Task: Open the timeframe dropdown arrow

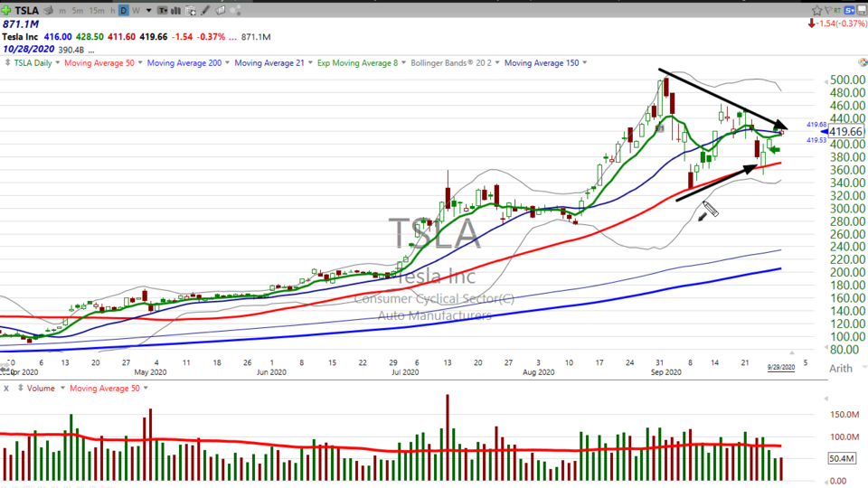Action: click(148, 11)
